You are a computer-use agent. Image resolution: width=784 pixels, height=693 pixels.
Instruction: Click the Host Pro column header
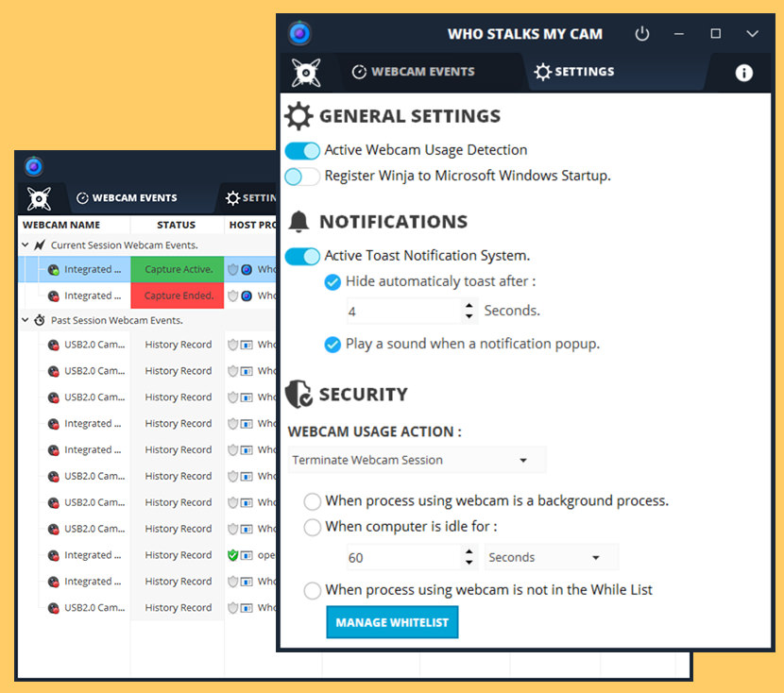pyautogui.click(x=250, y=226)
